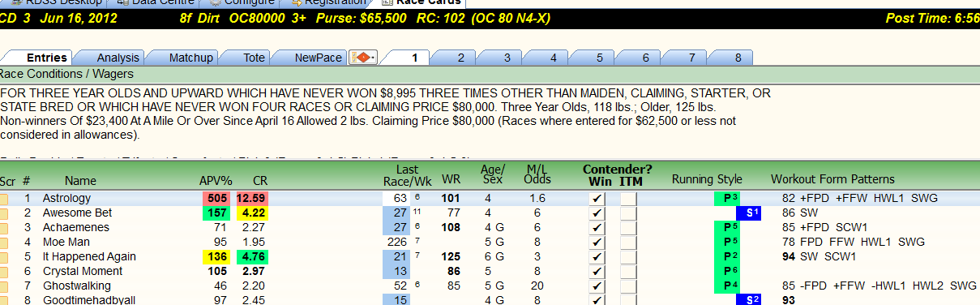Toggle Win contender checkbox for Awesome Bet

pos(597,213)
